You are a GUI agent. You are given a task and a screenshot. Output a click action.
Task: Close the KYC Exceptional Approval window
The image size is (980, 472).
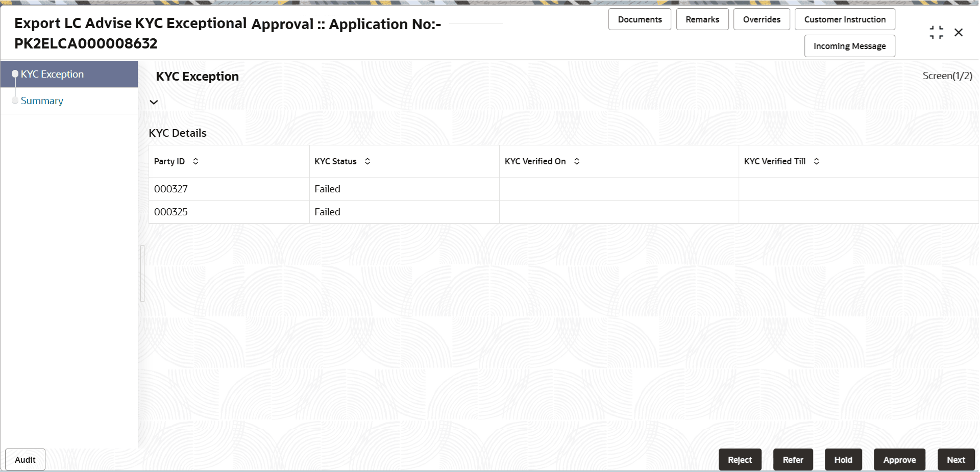pyautogui.click(x=959, y=32)
